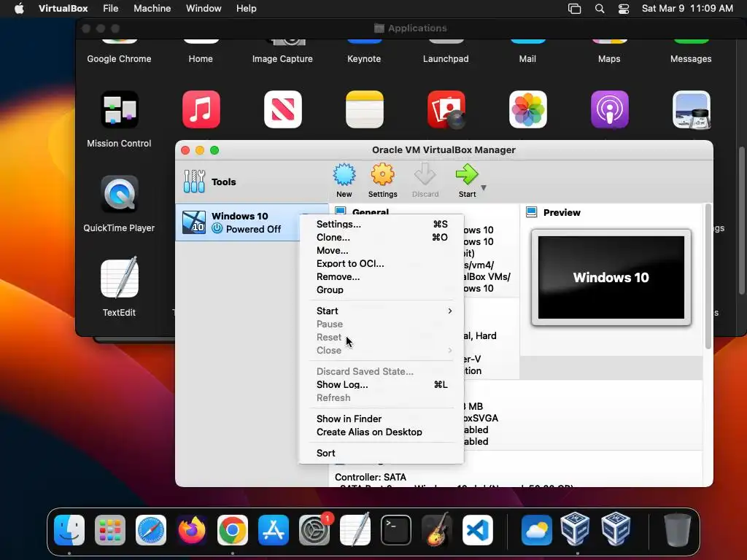This screenshot has width=747, height=560.
Task: Open the Photos app icon in Applications
Action: click(x=528, y=109)
